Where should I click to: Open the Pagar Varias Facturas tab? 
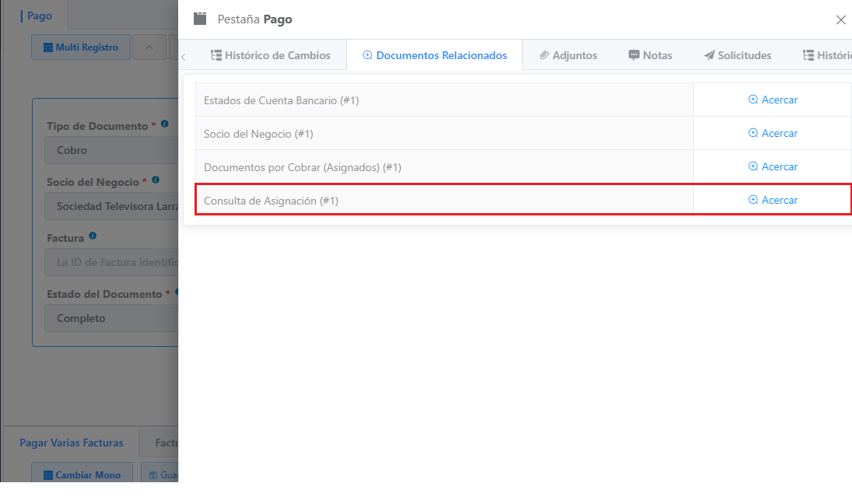(72, 443)
